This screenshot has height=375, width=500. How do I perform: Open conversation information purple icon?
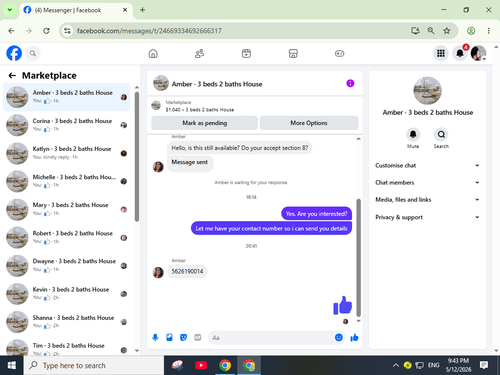click(x=350, y=83)
